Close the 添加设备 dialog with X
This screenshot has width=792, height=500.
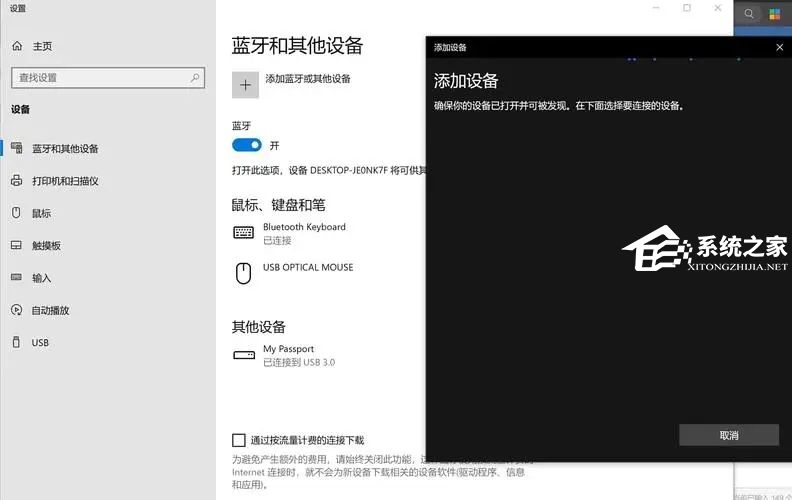779,47
